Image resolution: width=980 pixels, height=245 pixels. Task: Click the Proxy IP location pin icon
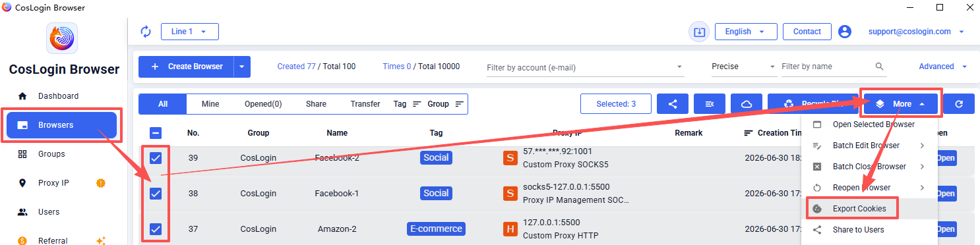[22, 183]
